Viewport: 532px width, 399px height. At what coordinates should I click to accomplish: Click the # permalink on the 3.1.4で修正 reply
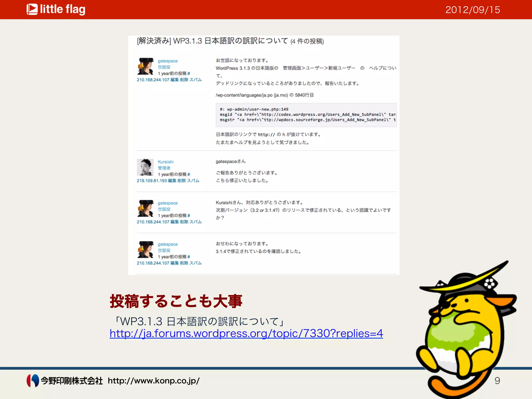189,257
